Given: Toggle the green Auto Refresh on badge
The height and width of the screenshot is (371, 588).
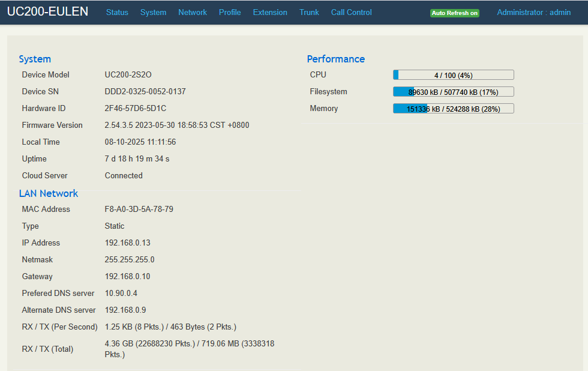Looking at the screenshot, I should point(454,13).
